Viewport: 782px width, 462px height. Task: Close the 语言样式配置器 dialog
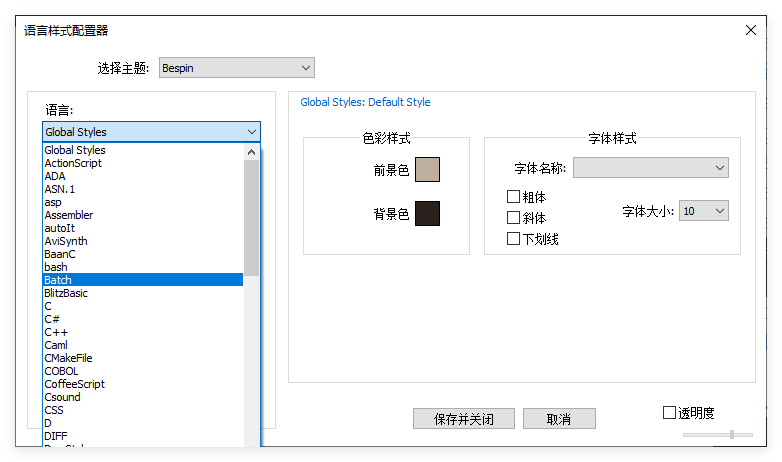point(751,30)
